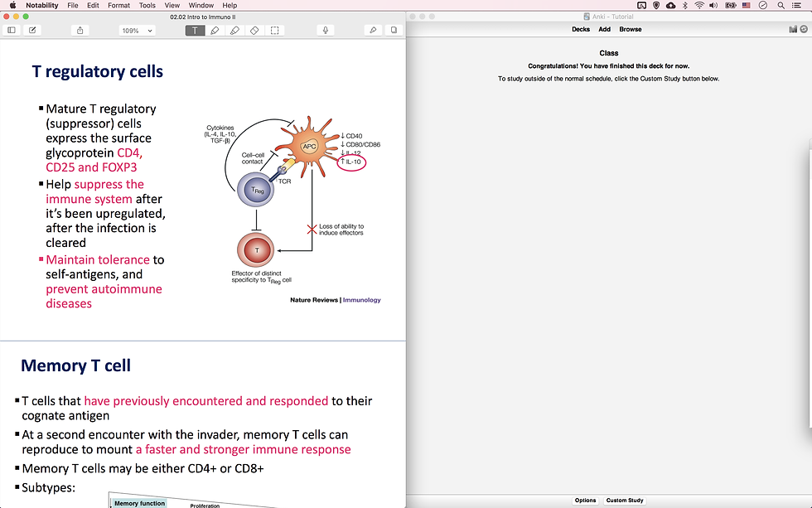Click Add in Anki toolbar

604,30
